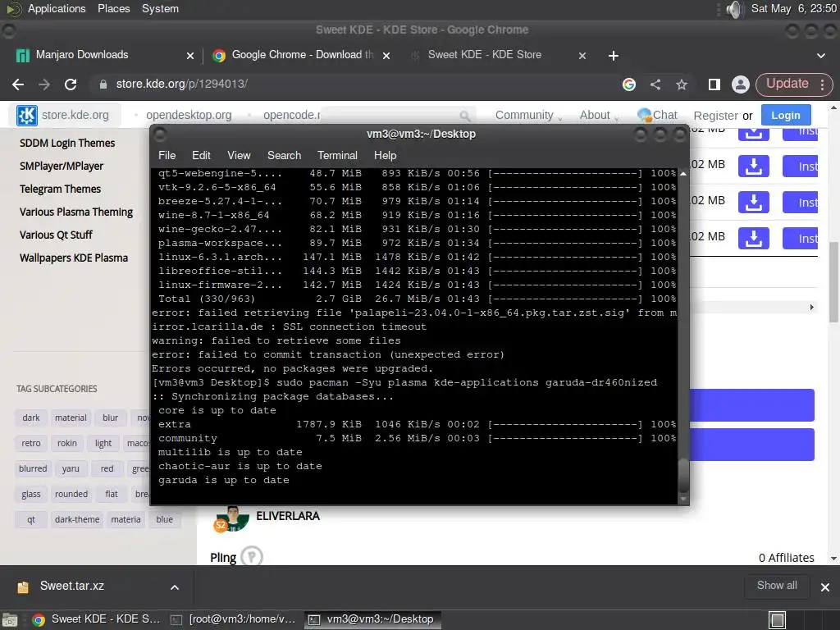
Task: Click the Install button on the second file row
Action: point(801,166)
